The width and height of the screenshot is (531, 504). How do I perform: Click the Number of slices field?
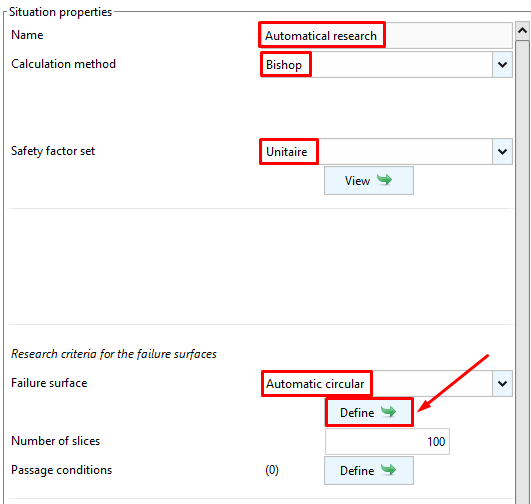coord(387,441)
